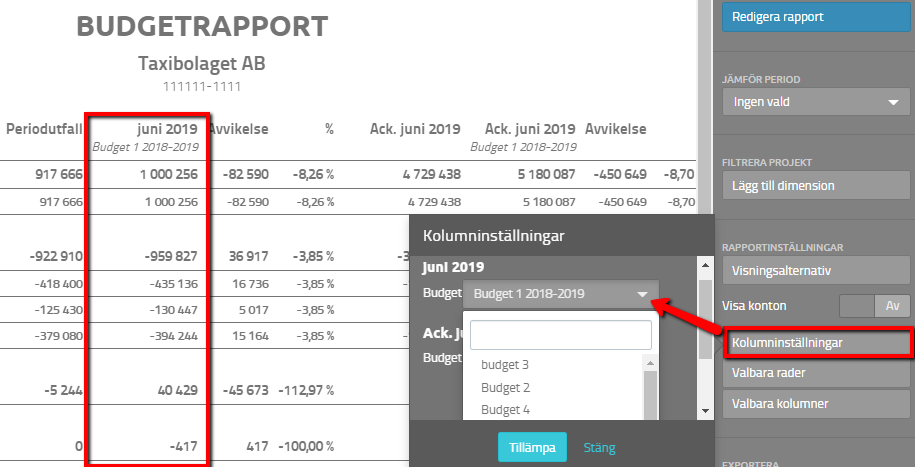This screenshot has height=467, width=915.
Task: Click the value -922 910
Action: [x=56, y=256]
